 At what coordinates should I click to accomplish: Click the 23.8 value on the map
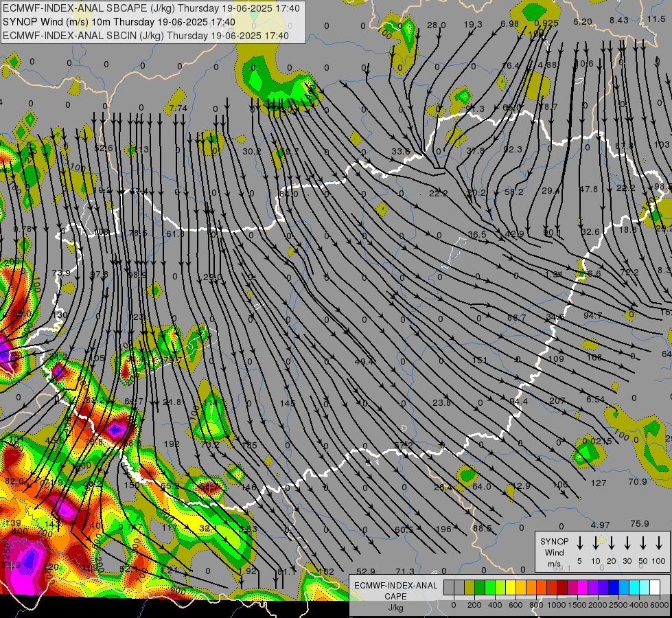[x=441, y=402]
